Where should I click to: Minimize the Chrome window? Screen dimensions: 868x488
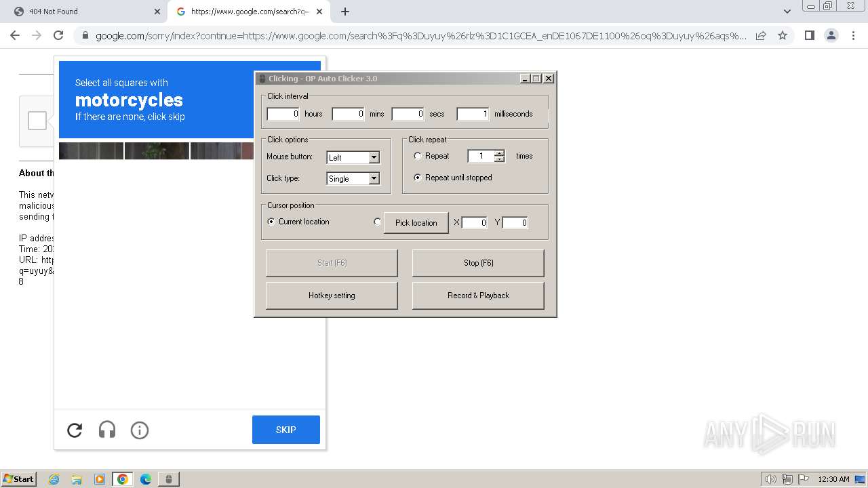pos(810,5)
